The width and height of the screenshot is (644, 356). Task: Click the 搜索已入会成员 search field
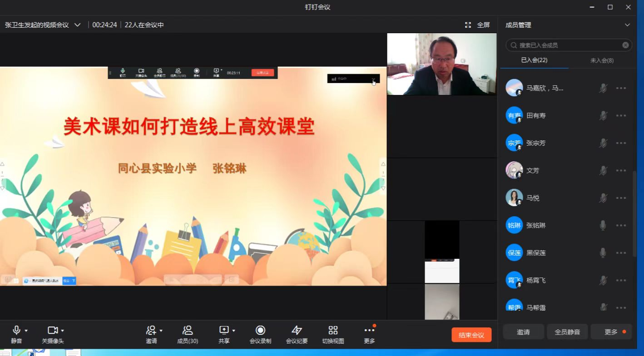point(568,44)
